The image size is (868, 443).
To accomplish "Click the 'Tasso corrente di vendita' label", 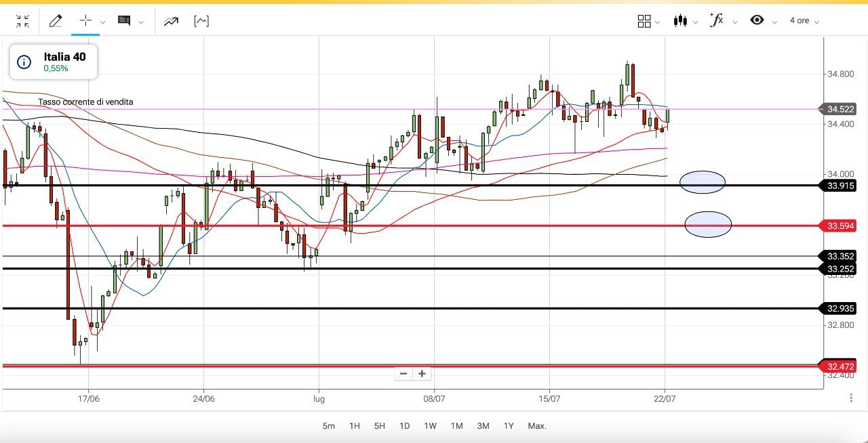I will click(85, 102).
